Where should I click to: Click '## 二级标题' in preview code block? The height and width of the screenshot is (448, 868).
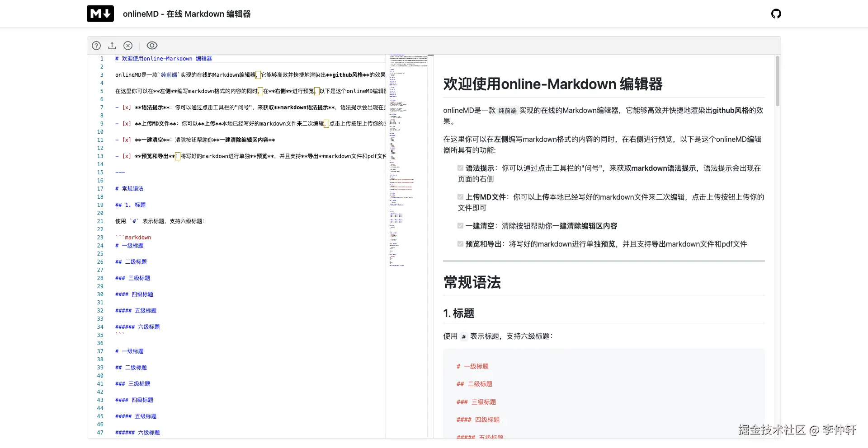coord(474,384)
